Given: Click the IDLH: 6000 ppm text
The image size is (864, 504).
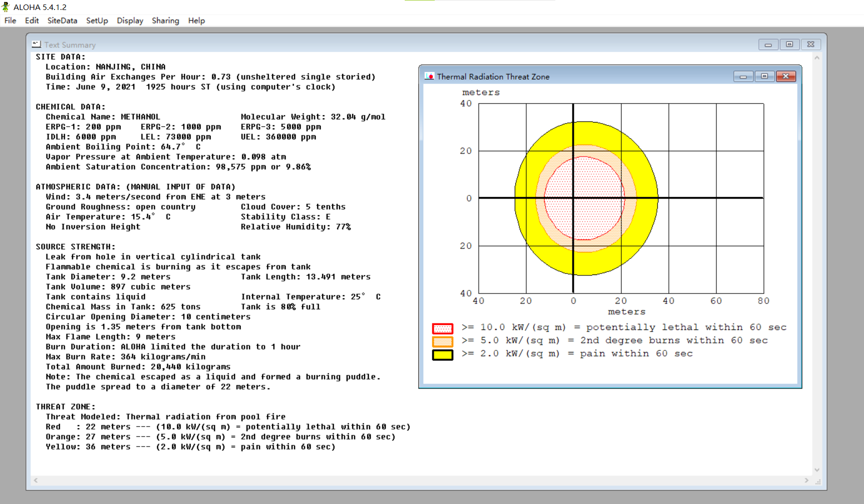Looking at the screenshot, I should tap(81, 137).
